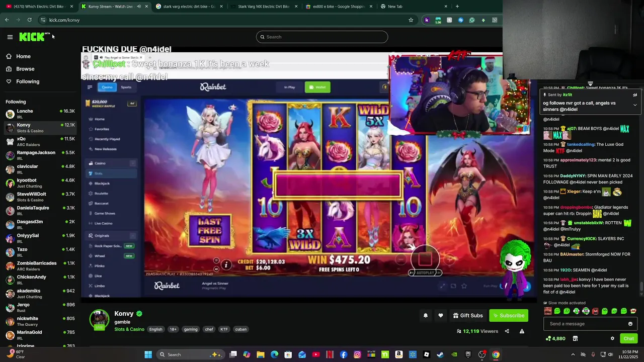This screenshot has width=644, height=362.
Task: Switch to ex800 e bike Google Shopping tab
Action: pos(340,7)
